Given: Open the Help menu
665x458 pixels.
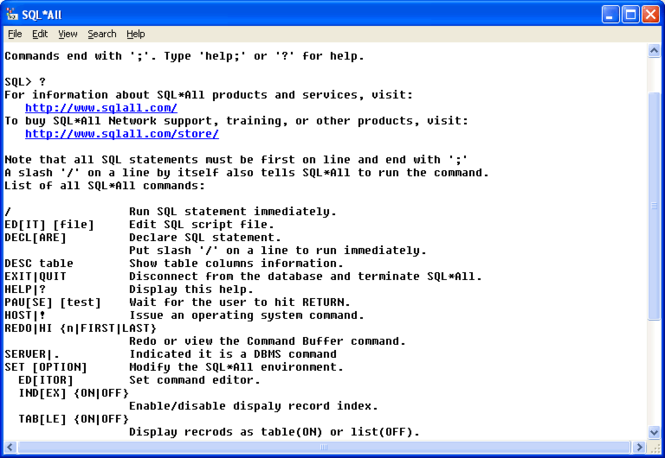Looking at the screenshot, I should click(x=136, y=34).
